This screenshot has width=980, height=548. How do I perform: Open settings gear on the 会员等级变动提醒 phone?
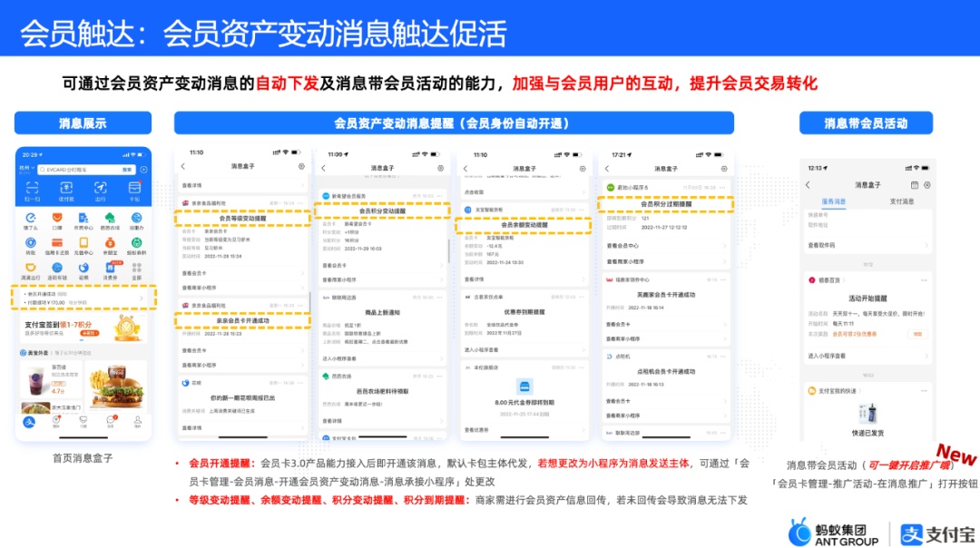tap(301, 166)
